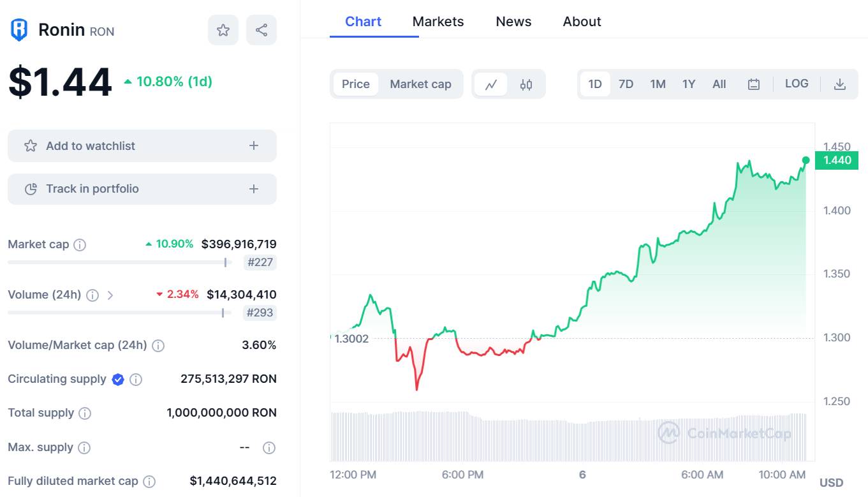Viewport: 868px width, 497px height.
Task: Switch to line chart view
Action: pyautogui.click(x=491, y=84)
